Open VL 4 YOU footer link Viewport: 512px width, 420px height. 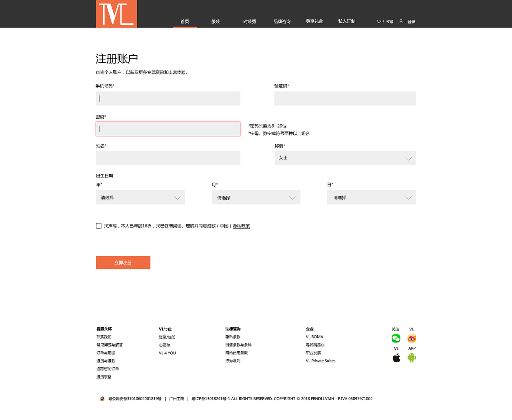tap(167, 353)
